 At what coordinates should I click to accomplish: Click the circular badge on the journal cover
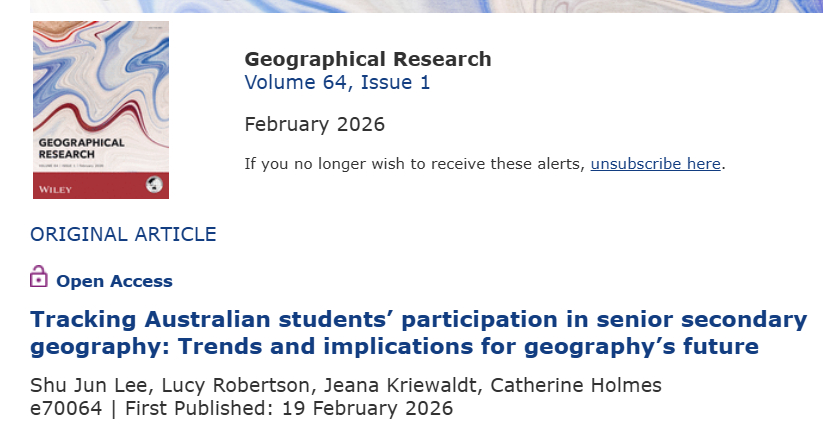(154, 182)
